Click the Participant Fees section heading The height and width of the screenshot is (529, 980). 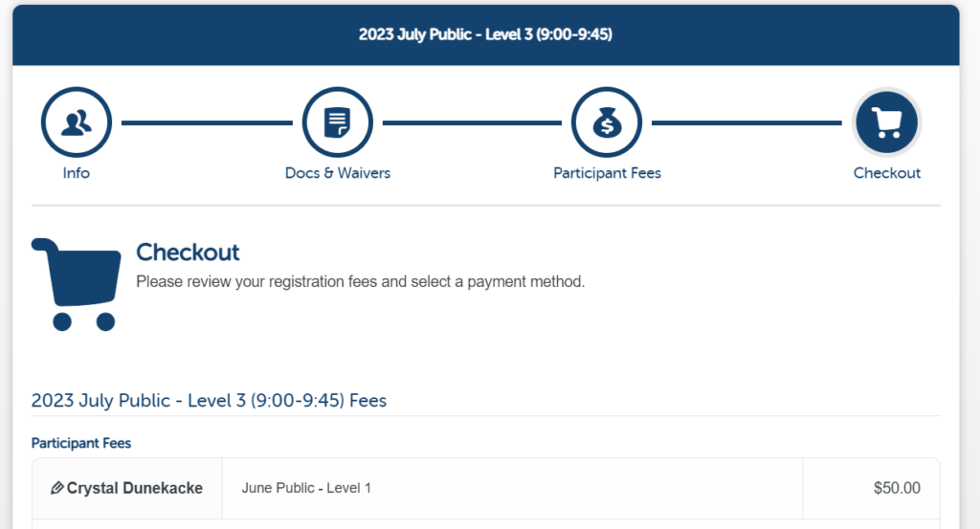(81, 444)
